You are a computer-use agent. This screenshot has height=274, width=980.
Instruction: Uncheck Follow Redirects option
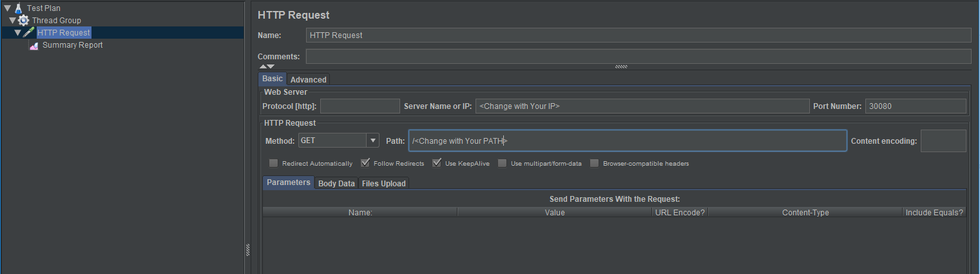pos(365,163)
